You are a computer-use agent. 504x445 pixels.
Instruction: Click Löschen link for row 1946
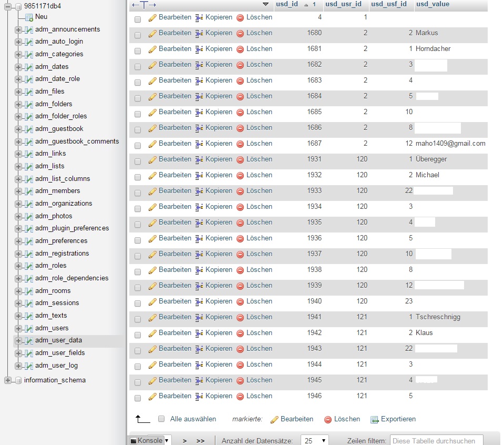tap(259, 396)
